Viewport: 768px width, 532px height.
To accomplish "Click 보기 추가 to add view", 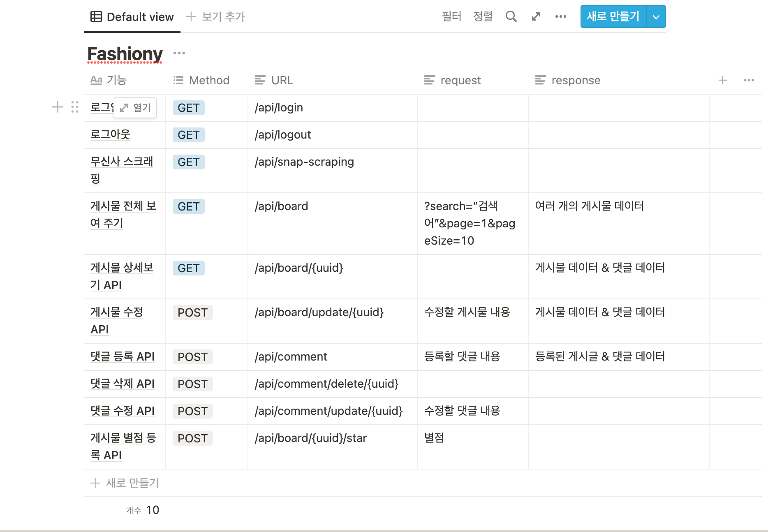I will (x=216, y=16).
